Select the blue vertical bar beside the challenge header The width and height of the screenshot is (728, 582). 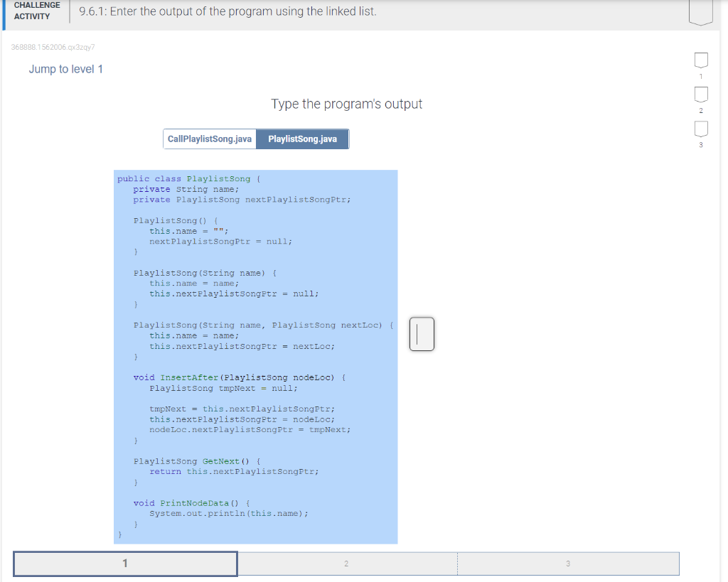pyautogui.click(x=3, y=14)
